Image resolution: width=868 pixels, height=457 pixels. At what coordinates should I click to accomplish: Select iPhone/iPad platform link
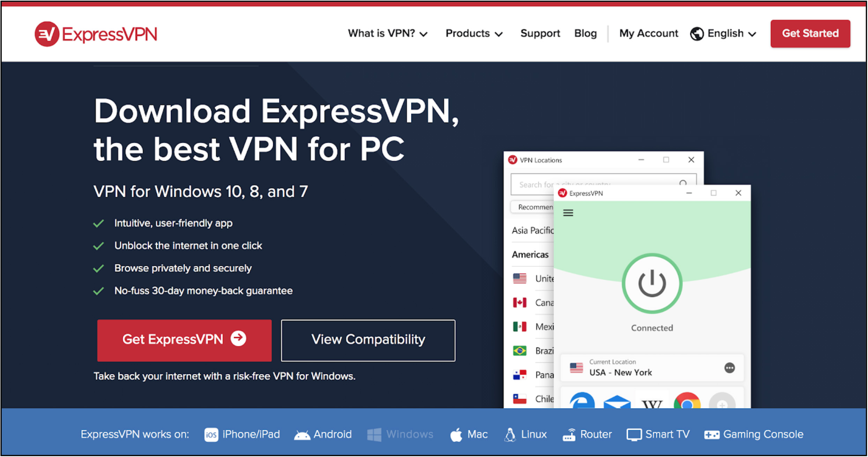(x=242, y=434)
